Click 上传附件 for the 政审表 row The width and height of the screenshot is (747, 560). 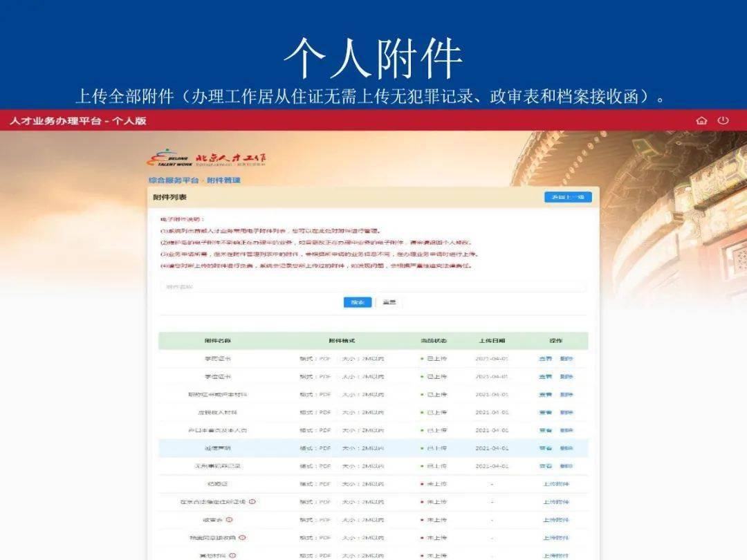(x=556, y=519)
